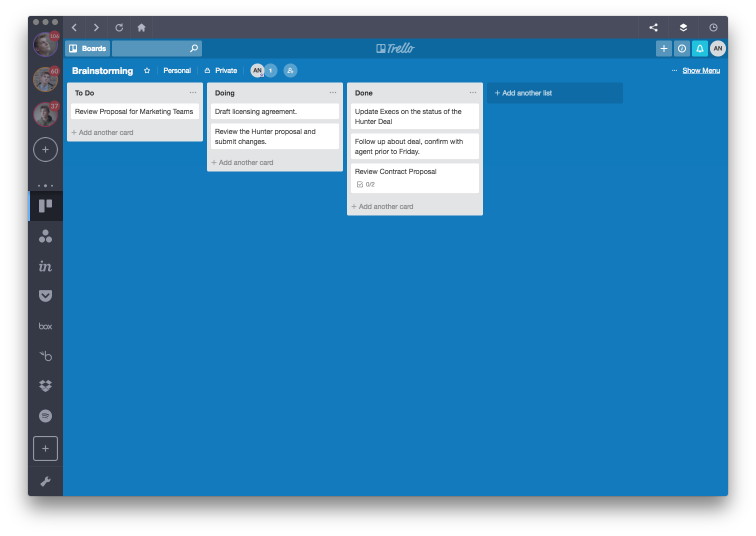Switch to the account avatar with badge 37
Viewport: 756px width, 536px height.
click(x=45, y=114)
